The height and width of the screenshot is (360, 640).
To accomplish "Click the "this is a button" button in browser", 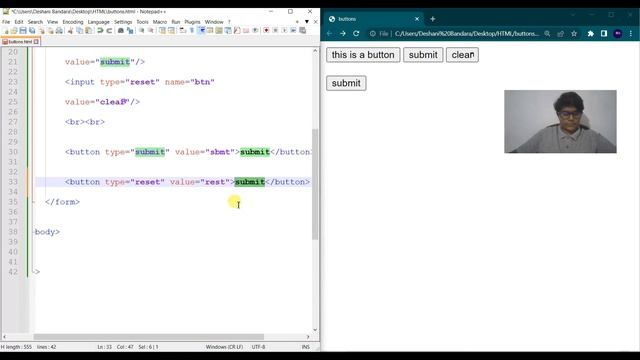I will [x=363, y=55].
